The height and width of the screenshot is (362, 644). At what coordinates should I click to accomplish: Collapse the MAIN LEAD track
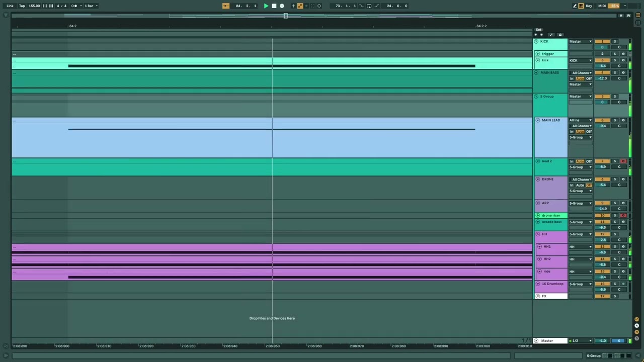538,120
